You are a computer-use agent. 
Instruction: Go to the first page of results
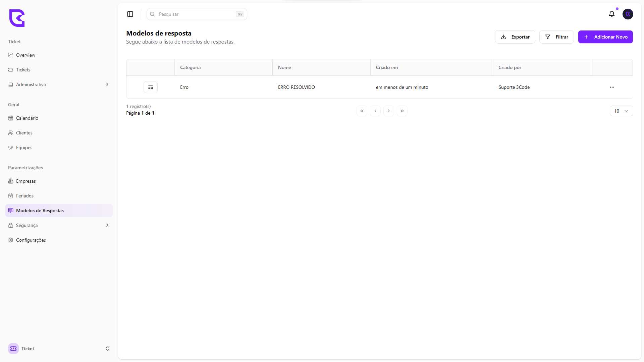tap(362, 111)
